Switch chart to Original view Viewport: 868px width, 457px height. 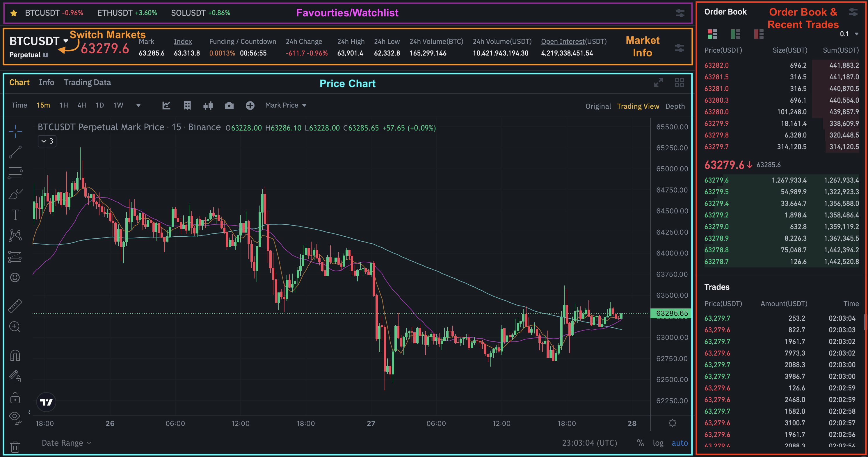[598, 106]
